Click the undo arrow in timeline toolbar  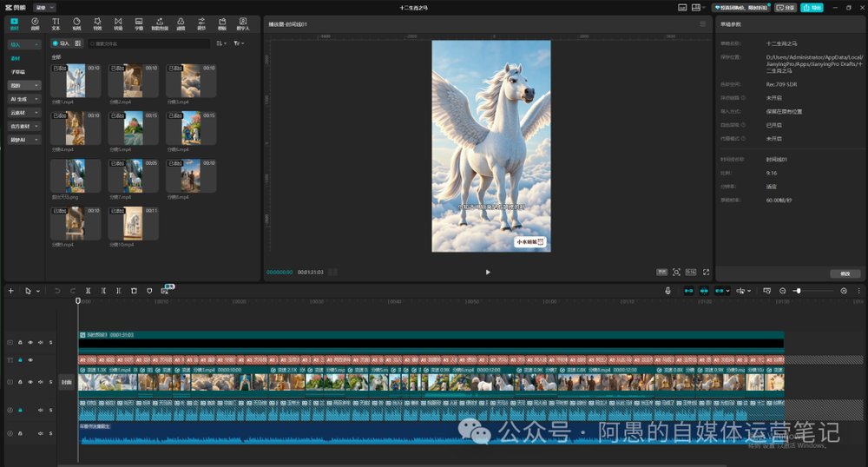[57, 291]
